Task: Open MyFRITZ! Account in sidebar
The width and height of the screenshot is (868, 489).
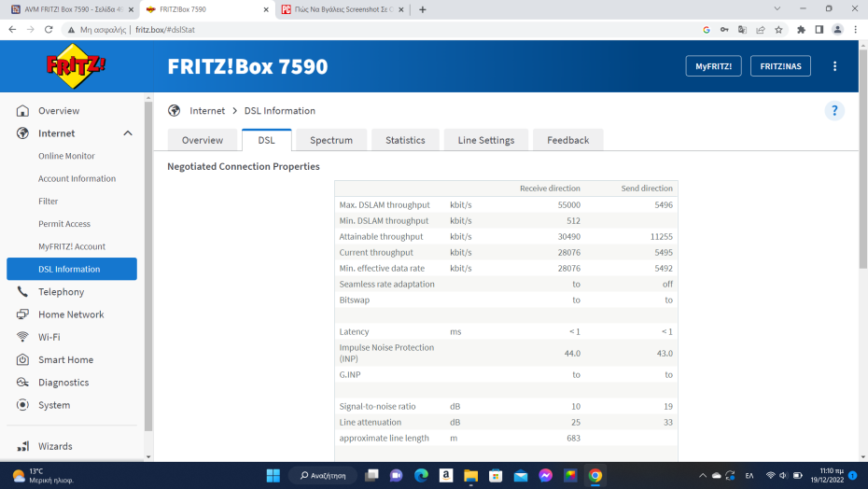Action: coord(72,247)
